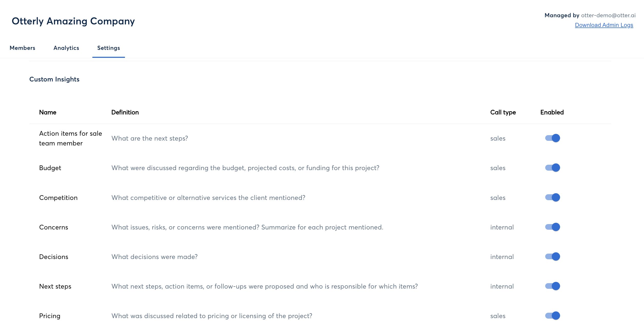Image resolution: width=644 pixels, height=333 pixels.
Task: Click the Competition insight definition text
Action: [x=208, y=198]
